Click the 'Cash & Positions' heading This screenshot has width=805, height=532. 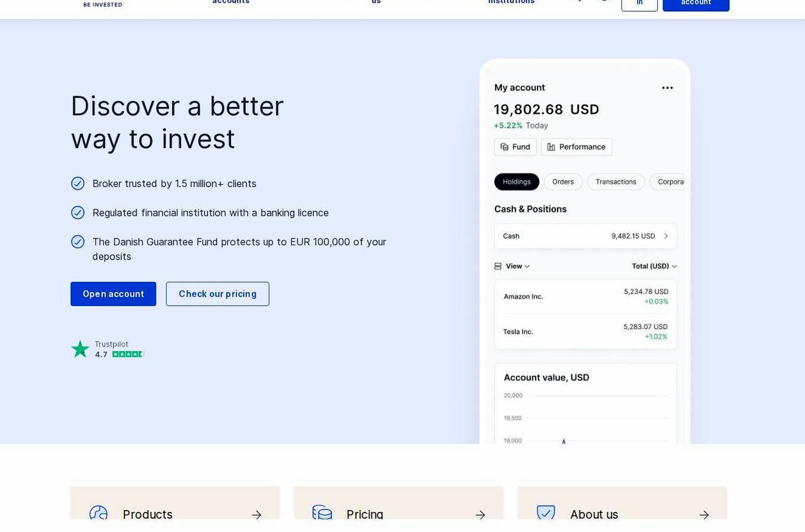coord(531,209)
